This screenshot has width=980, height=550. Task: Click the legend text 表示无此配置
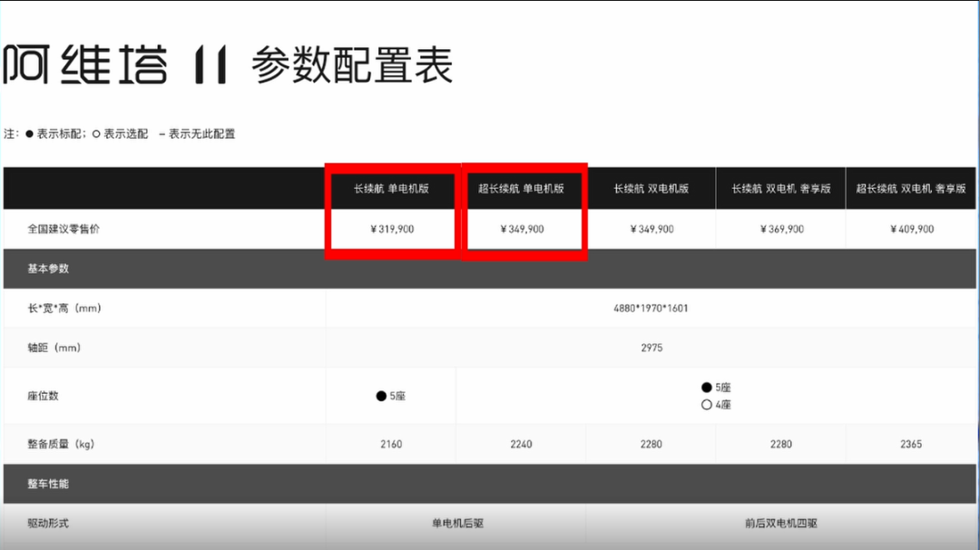point(201,133)
